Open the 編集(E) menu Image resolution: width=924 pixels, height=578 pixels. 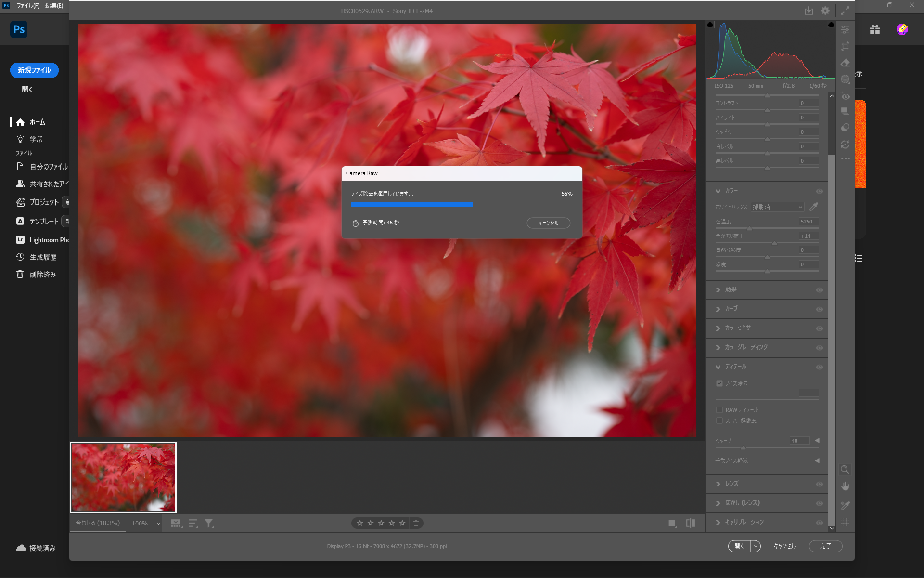(x=54, y=5)
